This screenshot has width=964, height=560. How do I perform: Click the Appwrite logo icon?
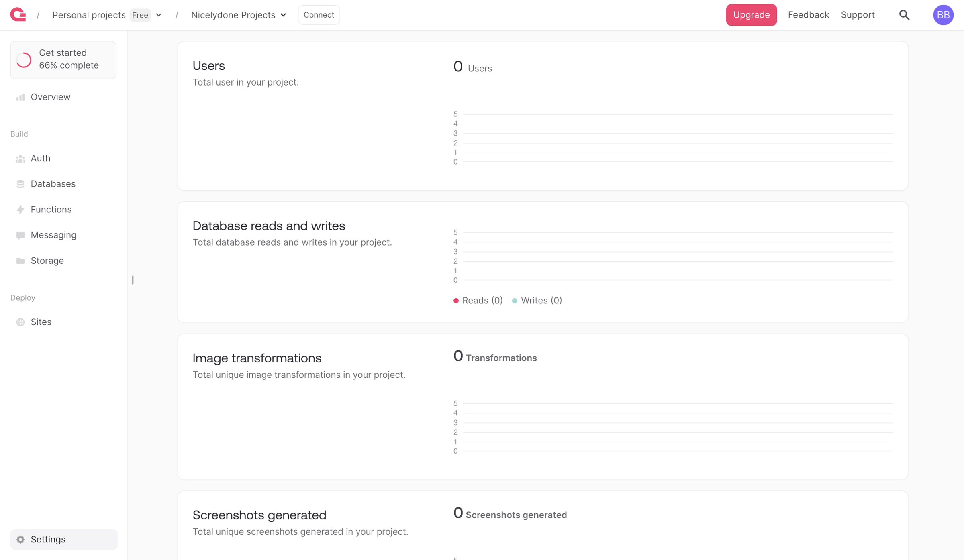pyautogui.click(x=18, y=15)
